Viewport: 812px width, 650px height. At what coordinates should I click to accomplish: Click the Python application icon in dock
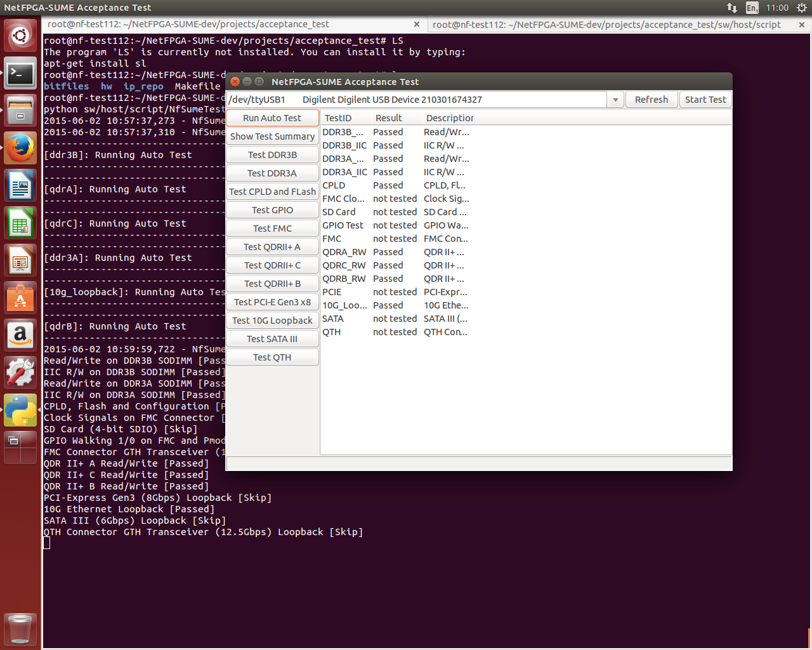(x=20, y=410)
